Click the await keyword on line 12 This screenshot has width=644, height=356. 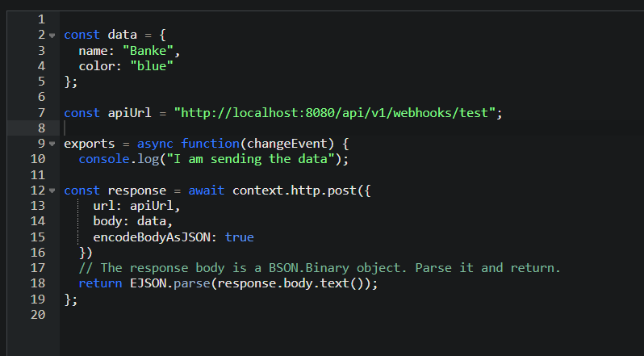(x=207, y=191)
